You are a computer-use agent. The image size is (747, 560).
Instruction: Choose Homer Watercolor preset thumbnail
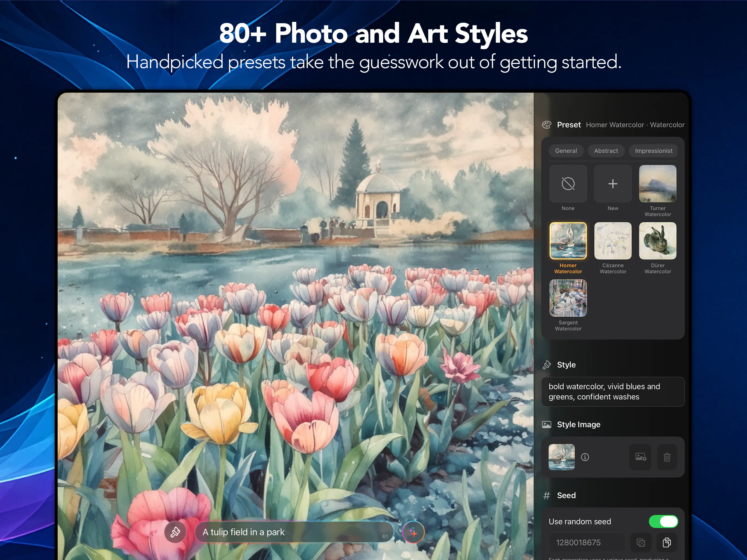568,241
